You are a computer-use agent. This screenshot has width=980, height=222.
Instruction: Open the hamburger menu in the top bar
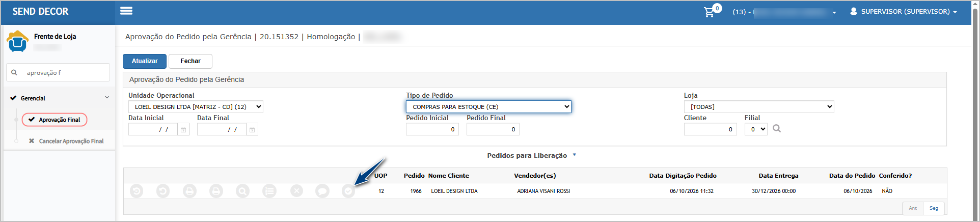[126, 11]
